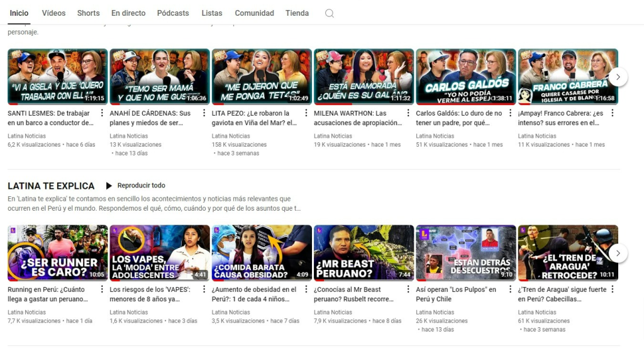Click the channel search magnifier icon
The height and width of the screenshot is (353, 644).
pos(329,13)
